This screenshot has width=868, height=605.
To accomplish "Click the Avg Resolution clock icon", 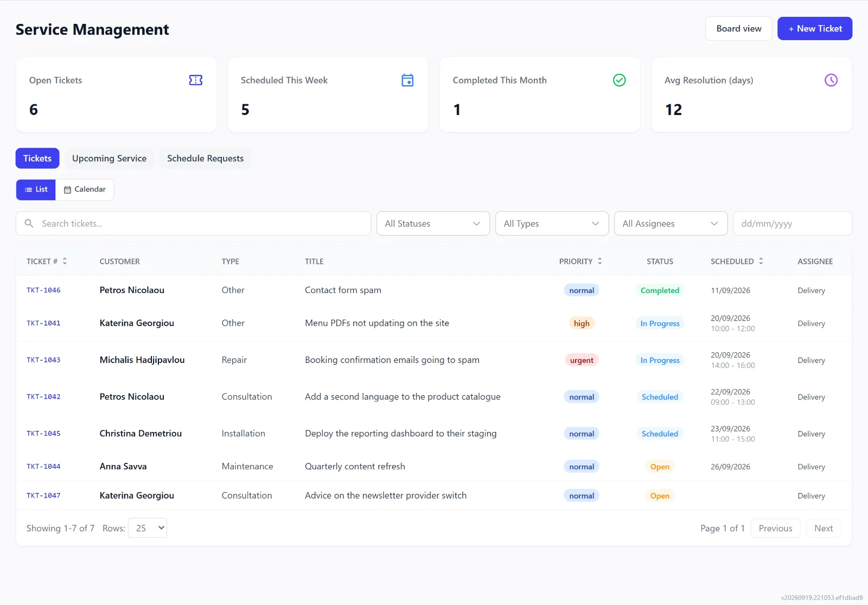I will coord(831,80).
